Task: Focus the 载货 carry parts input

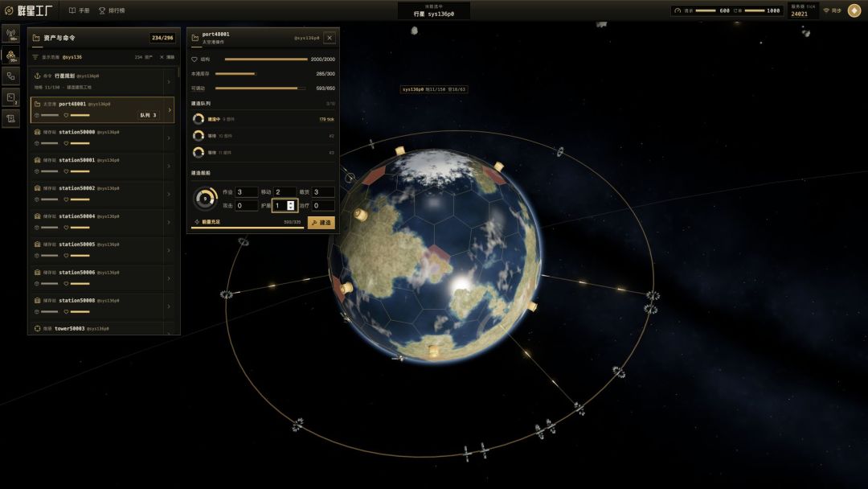Action: tap(323, 191)
